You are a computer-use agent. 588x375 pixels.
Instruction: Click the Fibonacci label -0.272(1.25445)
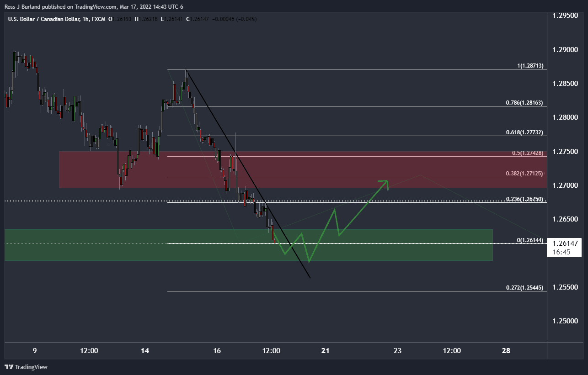(x=524, y=288)
